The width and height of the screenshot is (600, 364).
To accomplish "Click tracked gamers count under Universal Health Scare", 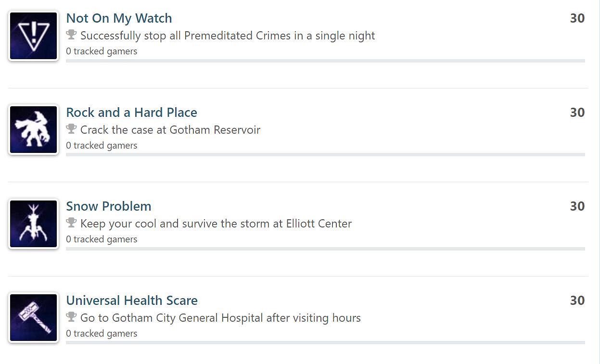I will click(102, 333).
